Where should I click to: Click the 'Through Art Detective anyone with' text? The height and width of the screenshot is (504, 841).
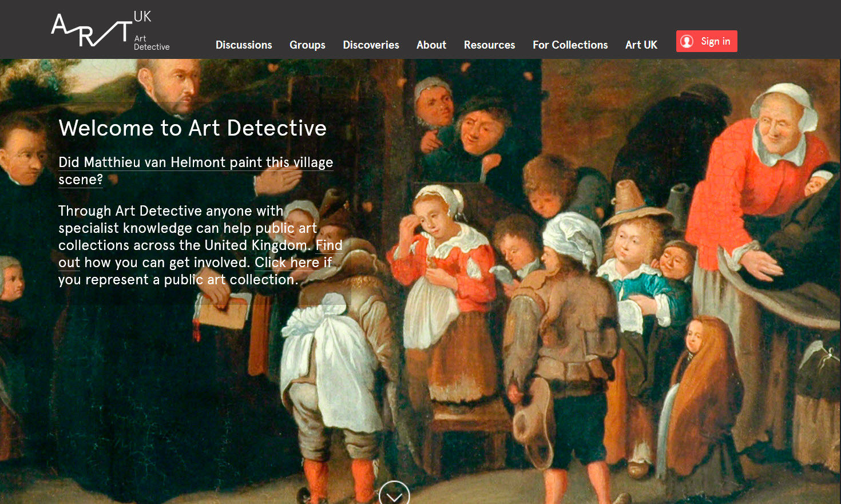click(171, 211)
